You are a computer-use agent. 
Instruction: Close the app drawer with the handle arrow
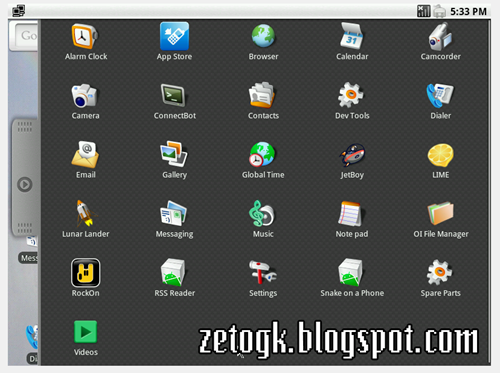[25, 184]
